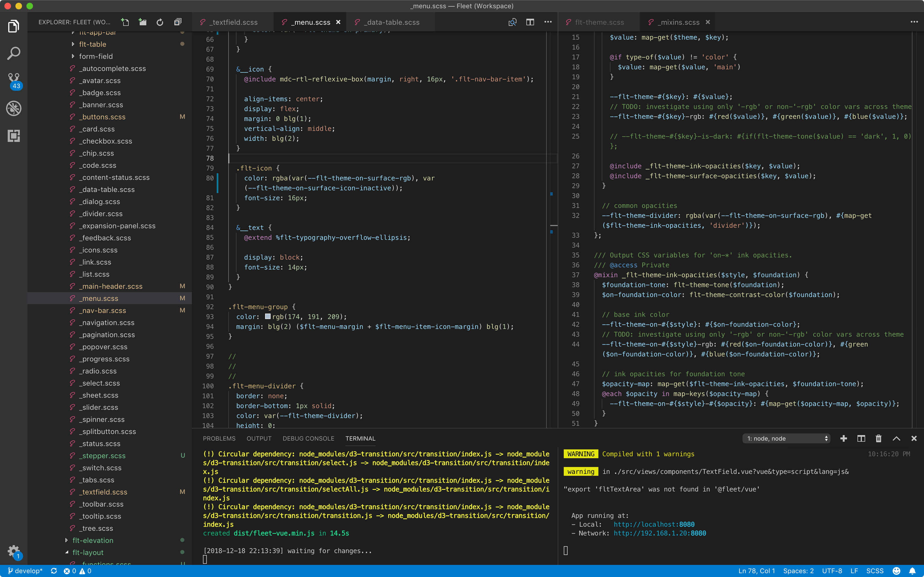924x577 pixels.
Task: Open feedback smiley in status bar
Action: click(897, 571)
